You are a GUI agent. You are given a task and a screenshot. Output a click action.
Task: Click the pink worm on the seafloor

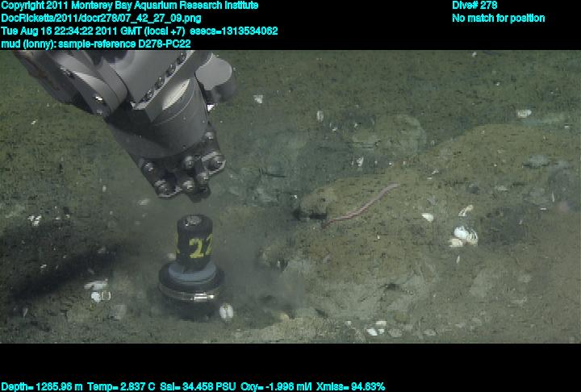click(x=363, y=204)
